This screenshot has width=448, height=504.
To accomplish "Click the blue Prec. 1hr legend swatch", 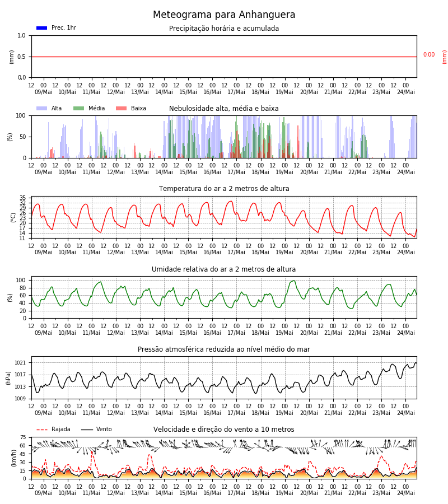I will click(x=42, y=28).
